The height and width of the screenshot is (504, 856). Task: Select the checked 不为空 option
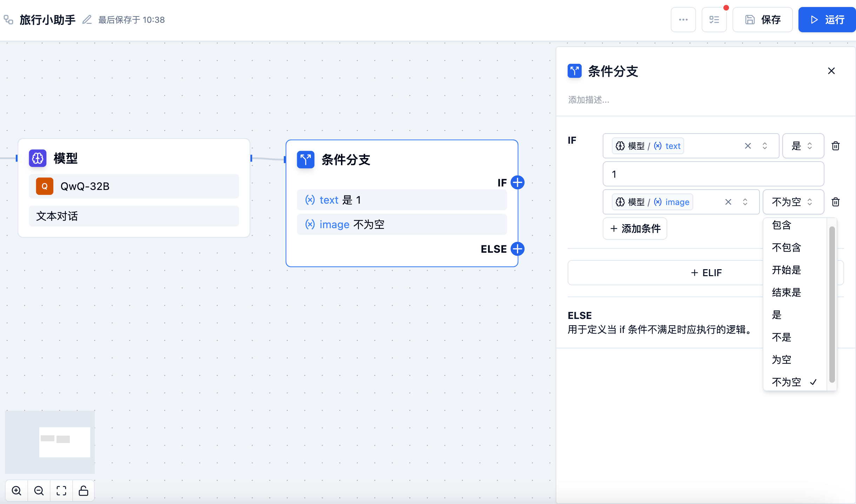(787, 382)
